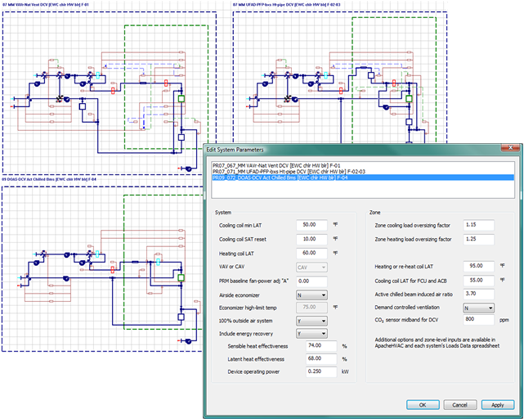
Task: Click the CO2 sensor midband for DCV field
Action: coord(479,319)
